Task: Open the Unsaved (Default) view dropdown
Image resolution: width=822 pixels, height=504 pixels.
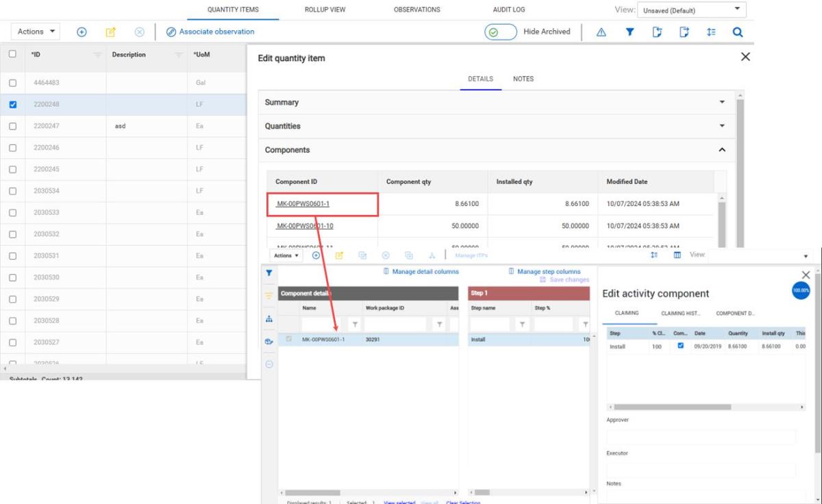Action: 691,10
